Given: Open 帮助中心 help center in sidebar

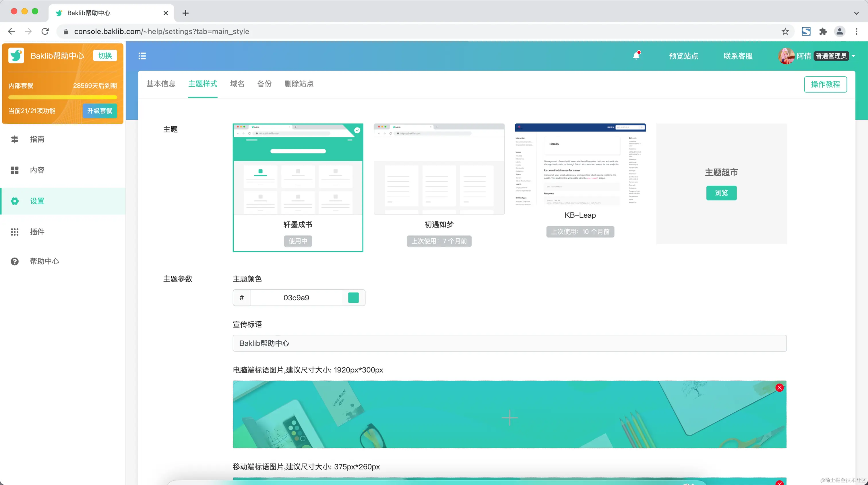Looking at the screenshot, I should click(44, 261).
